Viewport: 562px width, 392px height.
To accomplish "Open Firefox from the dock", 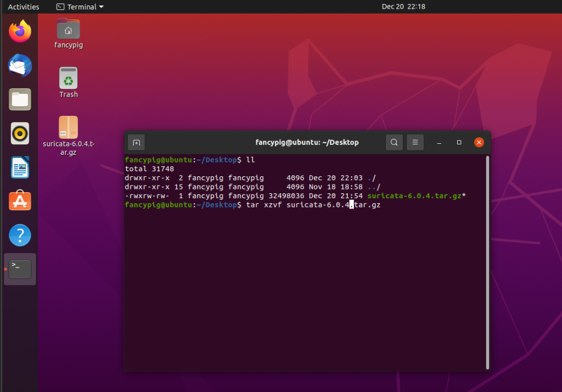I will click(20, 31).
